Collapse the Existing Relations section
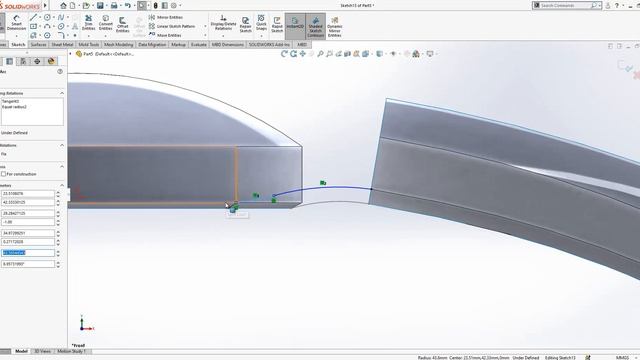The width and height of the screenshot is (640, 360). [x=62, y=93]
